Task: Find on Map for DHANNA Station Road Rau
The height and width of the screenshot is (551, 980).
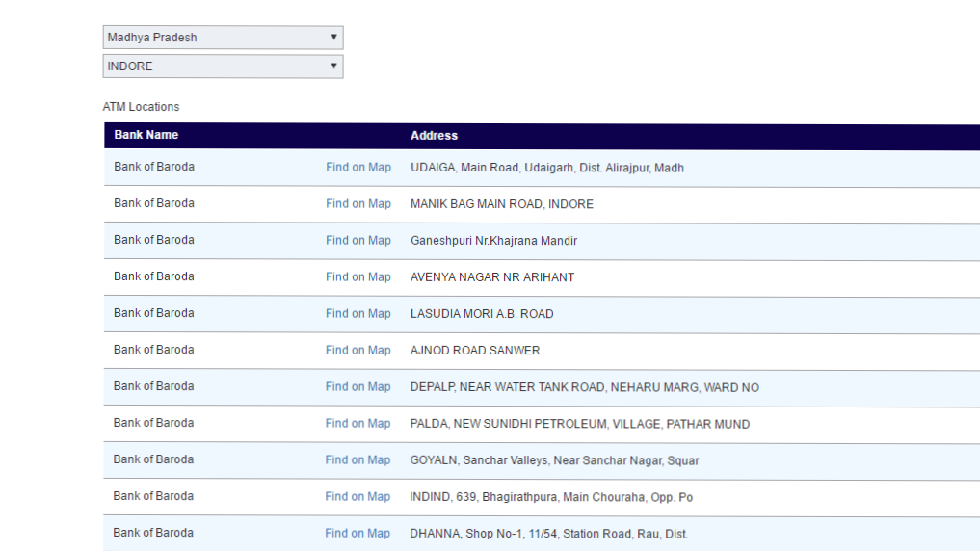Action: (358, 533)
